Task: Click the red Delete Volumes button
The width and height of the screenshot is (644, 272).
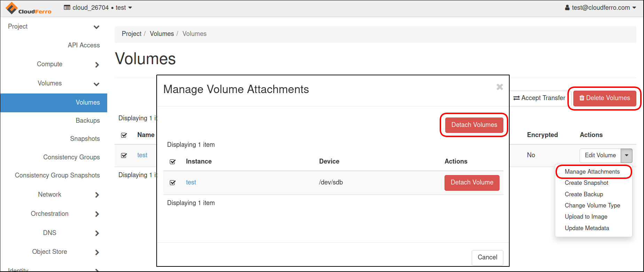Action: click(604, 98)
